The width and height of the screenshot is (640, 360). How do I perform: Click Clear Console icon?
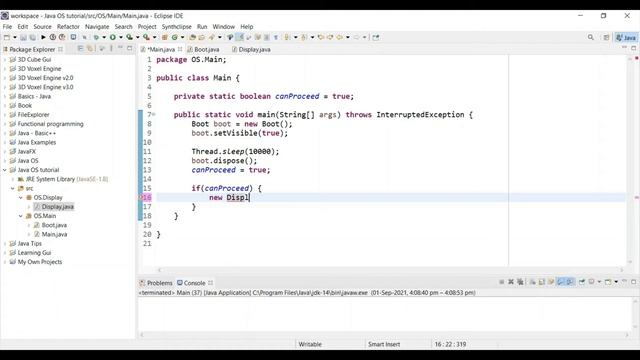(x=533, y=282)
